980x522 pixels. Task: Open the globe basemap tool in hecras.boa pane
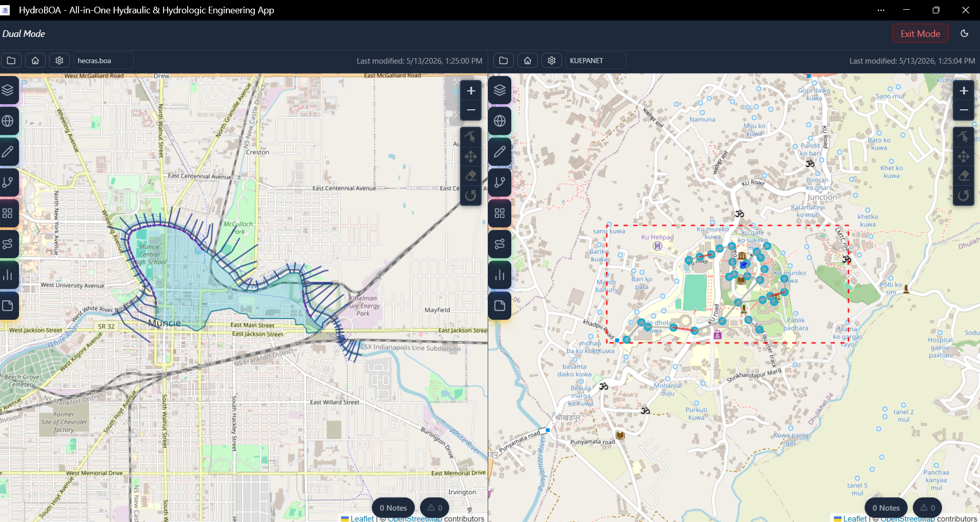pyautogui.click(x=8, y=121)
